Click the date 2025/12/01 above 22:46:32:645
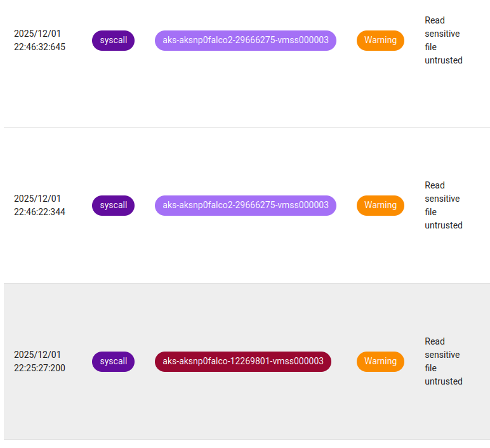The image size is (490, 448). point(37,34)
